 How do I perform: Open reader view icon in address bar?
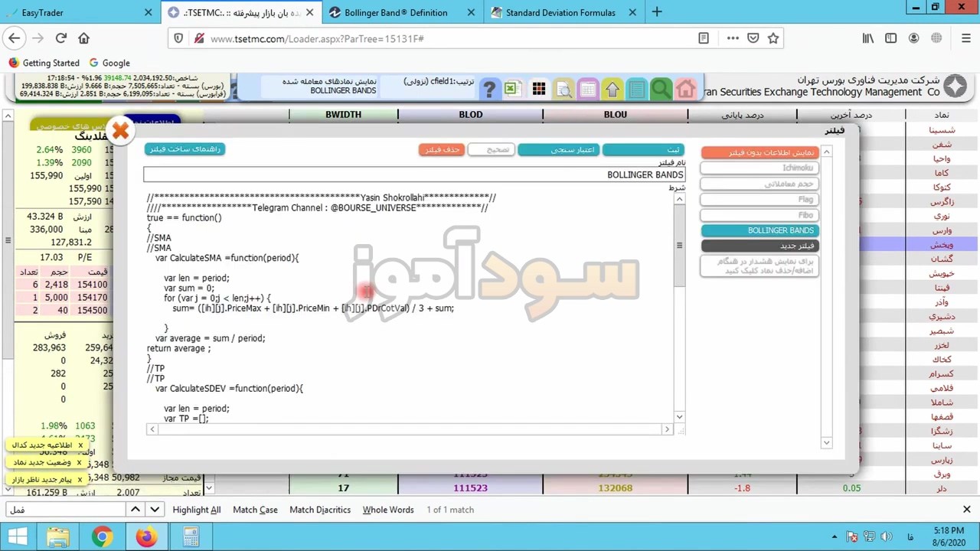704,38
